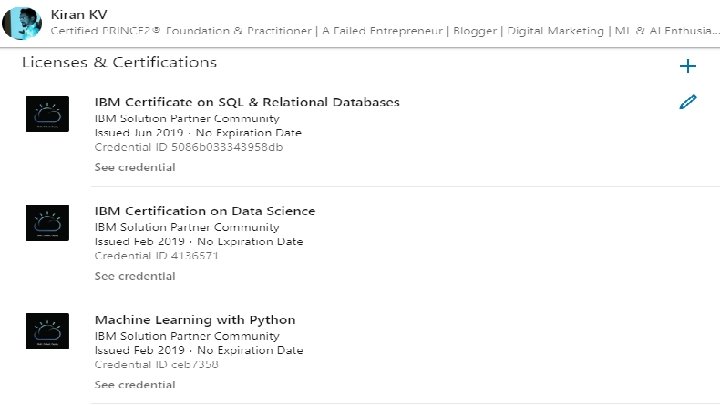
Task: Click the Credential ID 5086b033343958db text
Action: (x=189, y=147)
